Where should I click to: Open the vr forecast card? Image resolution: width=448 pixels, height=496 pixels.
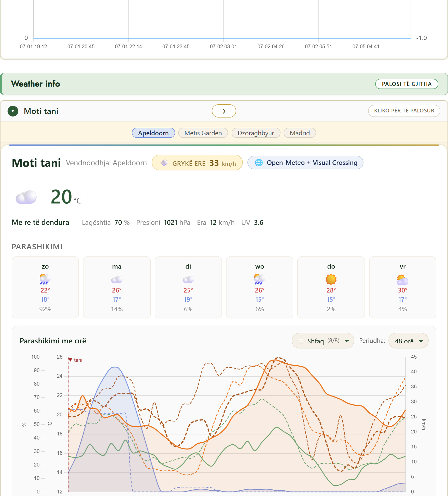pyautogui.click(x=403, y=287)
